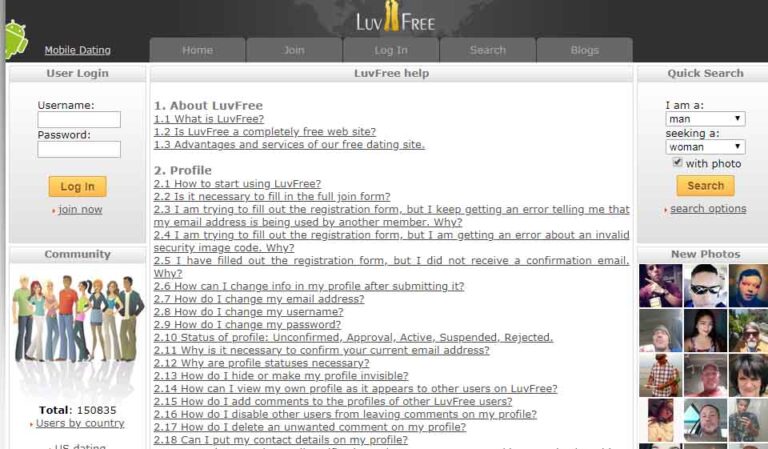Image resolution: width=768 pixels, height=449 pixels.
Task: Switch to the Home tab
Action: click(x=197, y=50)
